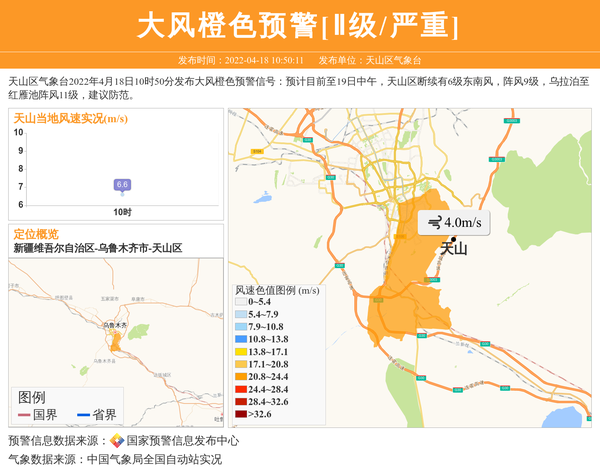Screen dimensions: 600x471
Task: Click the National Early Warning Center logo icon
Action: (117, 441)
